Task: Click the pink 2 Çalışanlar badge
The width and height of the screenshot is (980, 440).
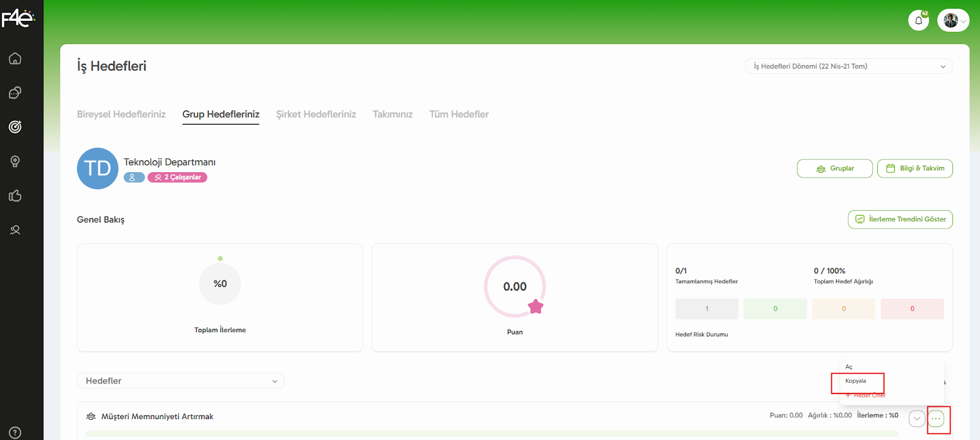Action: pyautogui.click(x=178, y=178)
